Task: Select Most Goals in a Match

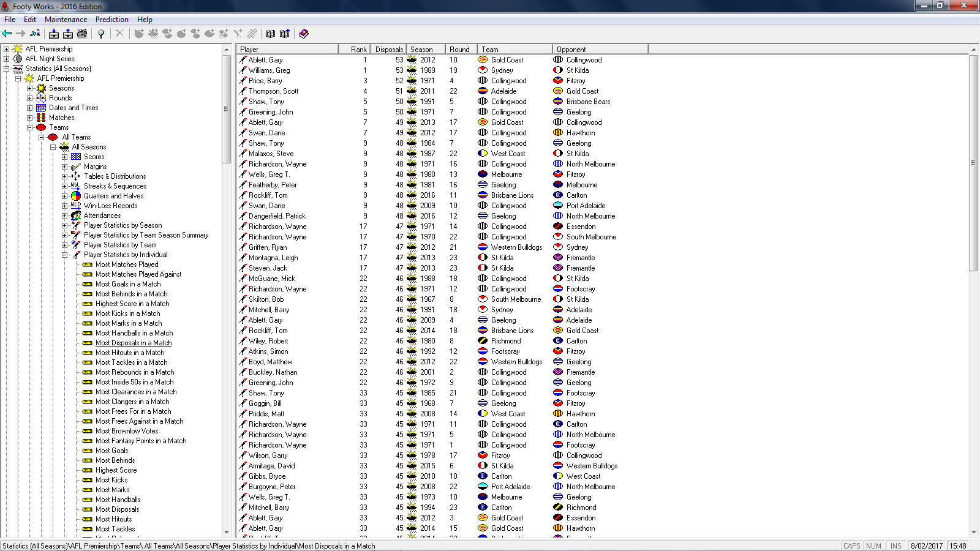Action: pos(128,284)
